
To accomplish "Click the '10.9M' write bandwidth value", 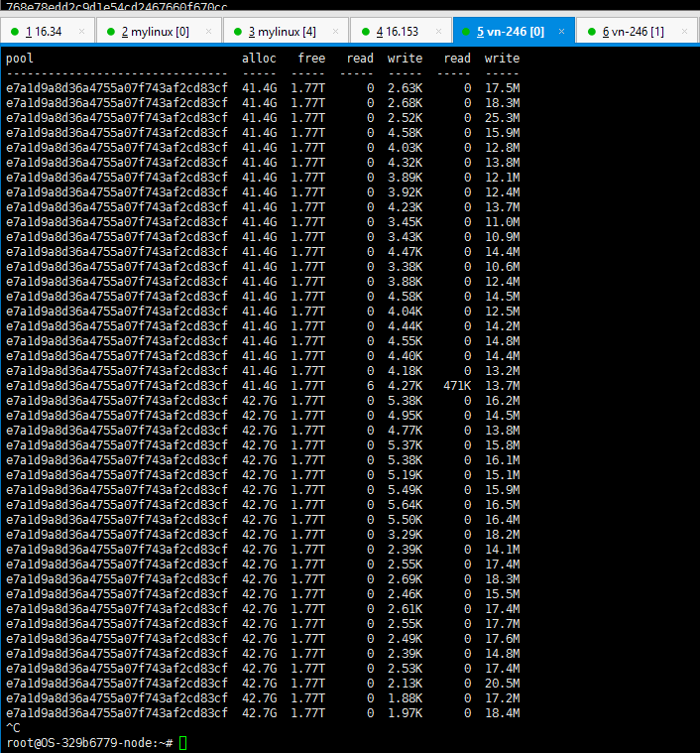I will [x=503, y=237].
